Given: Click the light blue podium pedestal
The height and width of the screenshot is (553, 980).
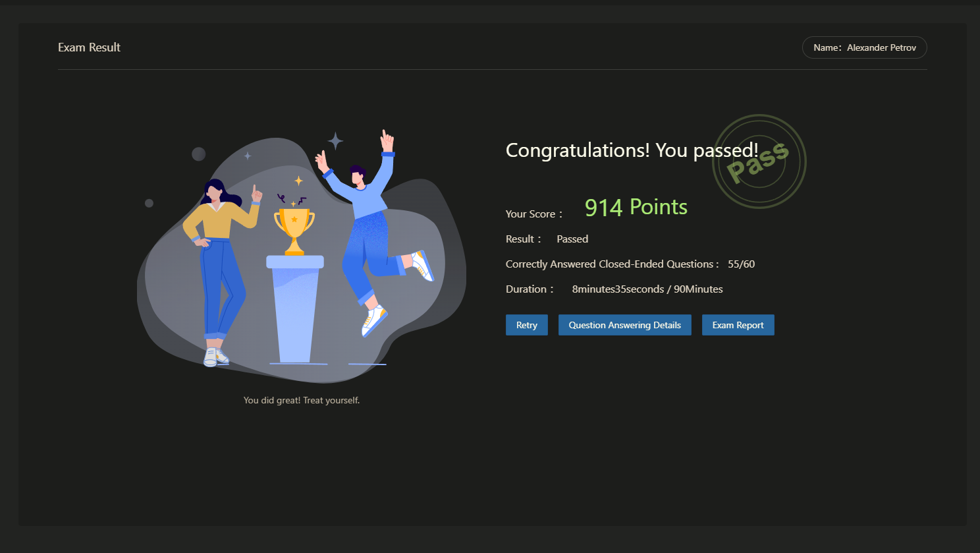Looking at the screenshot, I should 294,310.
